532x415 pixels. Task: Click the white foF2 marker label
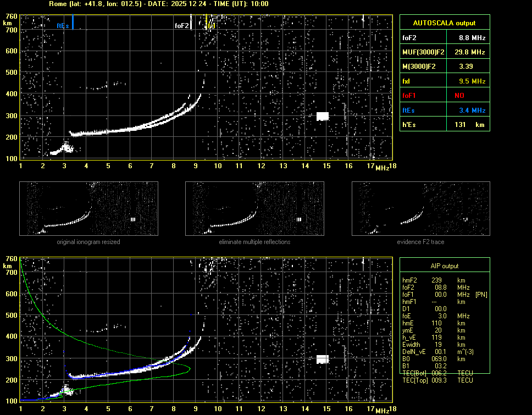[181, 26]
